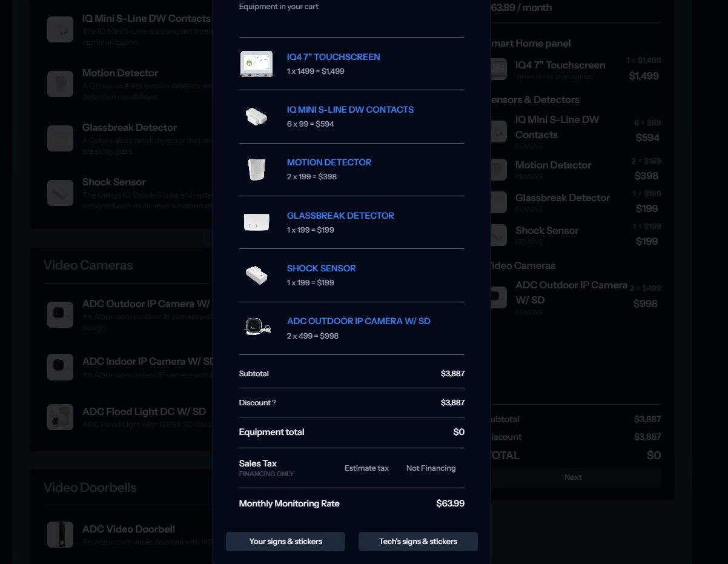Image resolution: width=728 pixels, height=564 pixels.
Task: Select the Not Financing option
Action: [x=431, y=468]
